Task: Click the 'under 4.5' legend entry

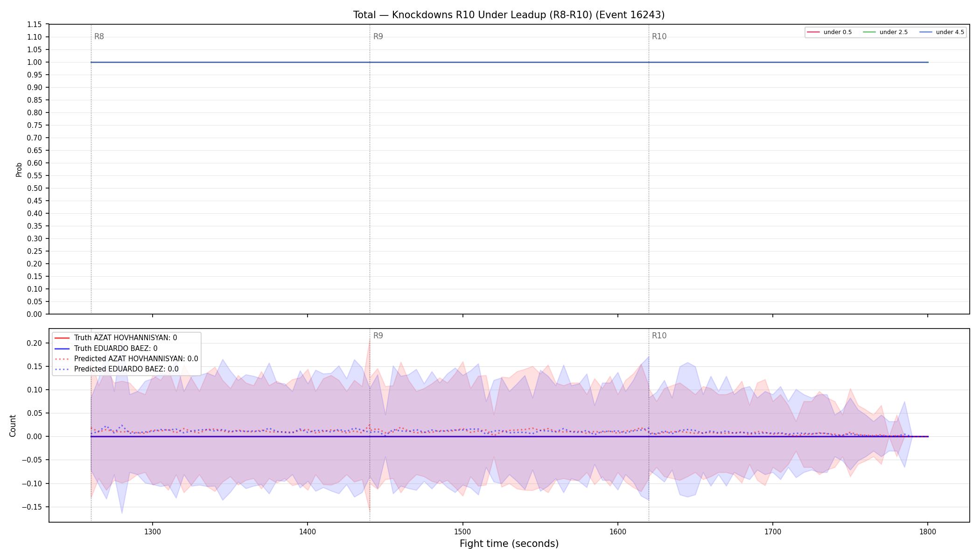Action: (x=942, y=32)
